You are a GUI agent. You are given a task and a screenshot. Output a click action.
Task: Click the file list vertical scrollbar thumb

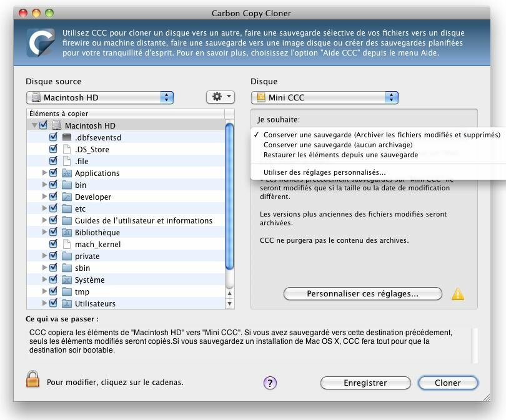coord(229,197)
